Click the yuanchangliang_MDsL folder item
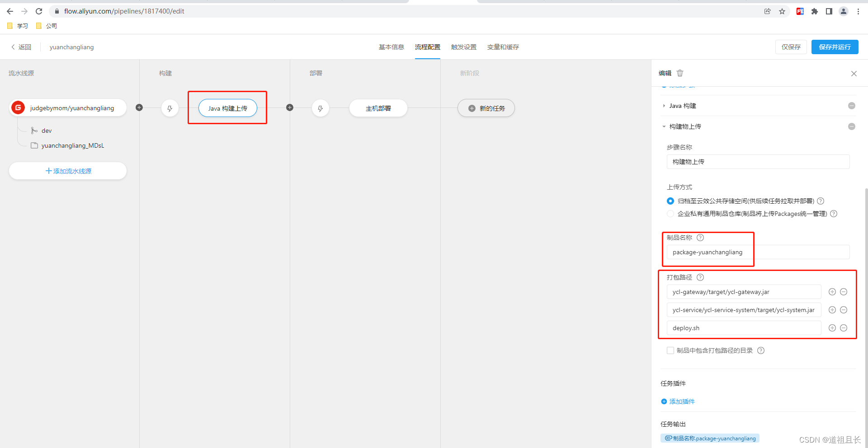The image size is (868, 448). pos(68,145)
